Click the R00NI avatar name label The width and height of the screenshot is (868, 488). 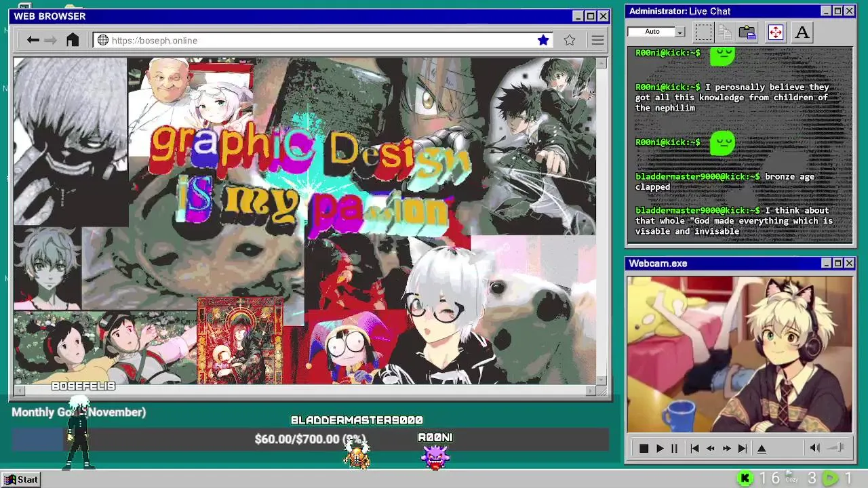coord(435,438)
